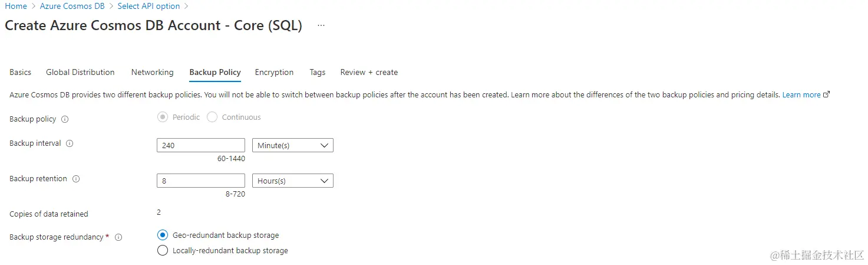
Task: Switch to the Basics tab
Action: (21, 72)
